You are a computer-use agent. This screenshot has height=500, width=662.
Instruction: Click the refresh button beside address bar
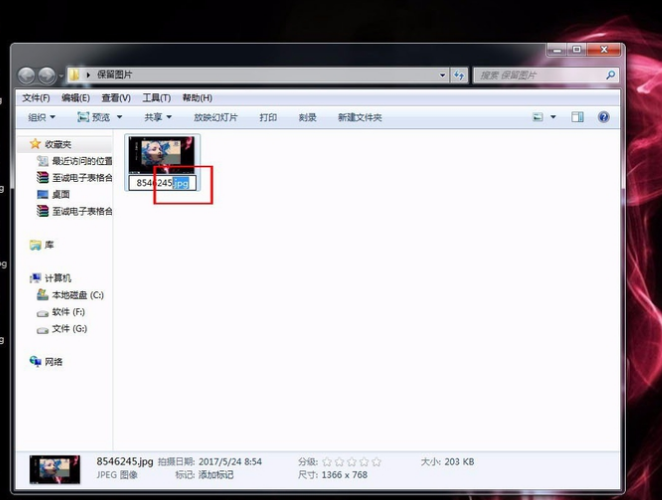(x=459, y=76)
